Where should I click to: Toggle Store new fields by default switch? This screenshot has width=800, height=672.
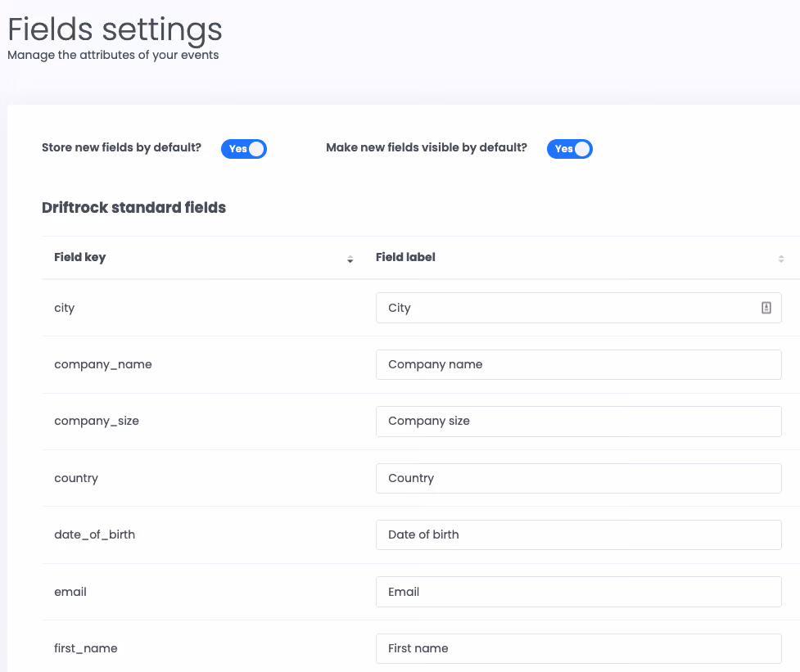click(243, 149)
